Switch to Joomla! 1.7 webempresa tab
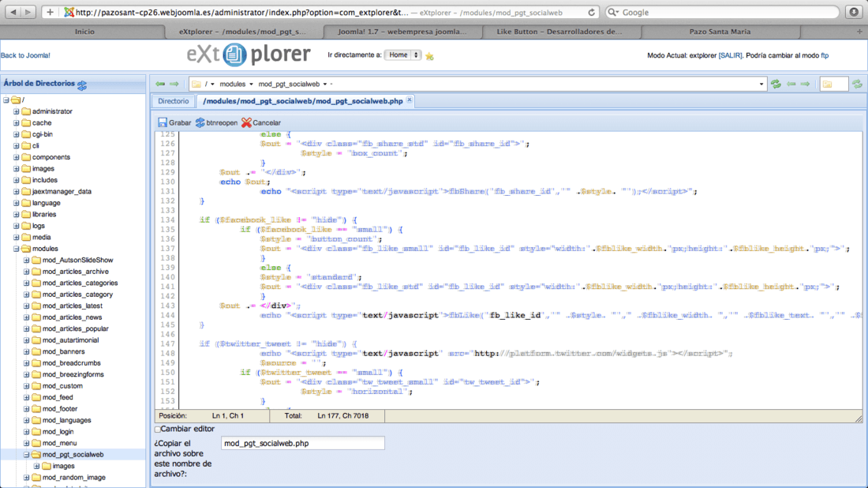Screen dimensions: 868x488 [402, 32]
